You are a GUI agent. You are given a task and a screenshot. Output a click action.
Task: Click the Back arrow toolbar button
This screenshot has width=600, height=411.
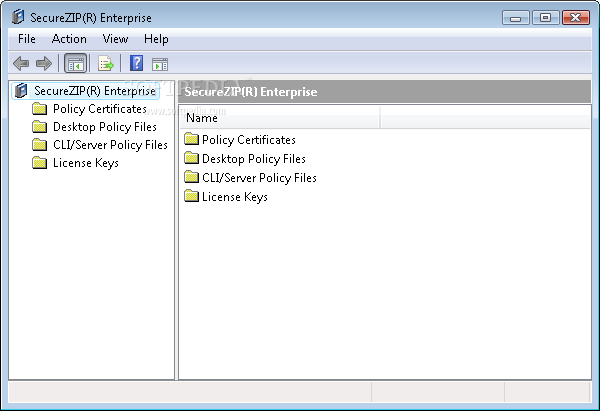tap(21, 63)
